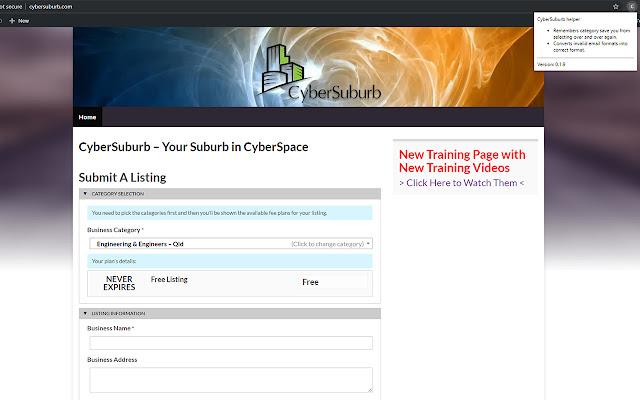640x400 pixels.
Task: Open the New bookmark item with plus icon
Action: (19, 21)
